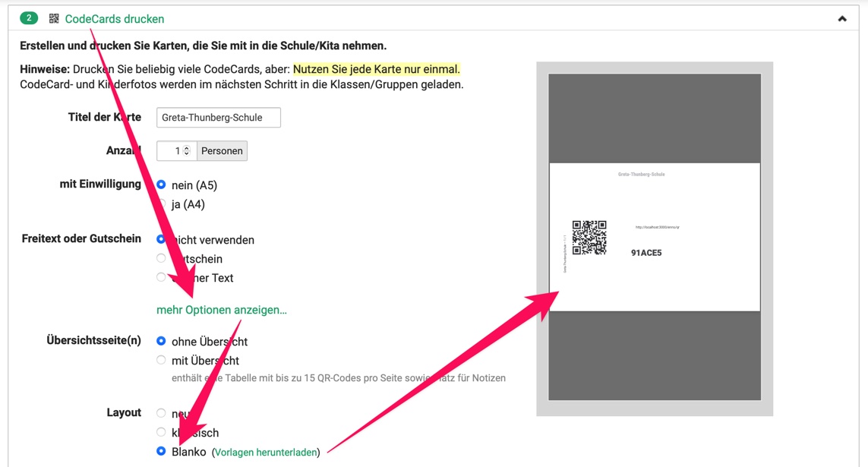Click the QR code icon beside CodeCards drucken
This screenshot has height=467, width=868.
coord(54,18)
